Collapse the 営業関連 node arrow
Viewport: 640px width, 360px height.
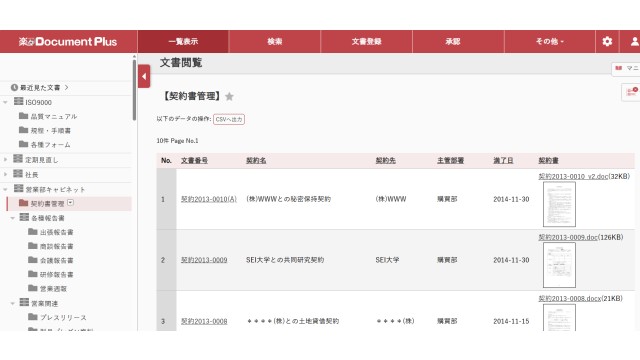coord(13,304)
